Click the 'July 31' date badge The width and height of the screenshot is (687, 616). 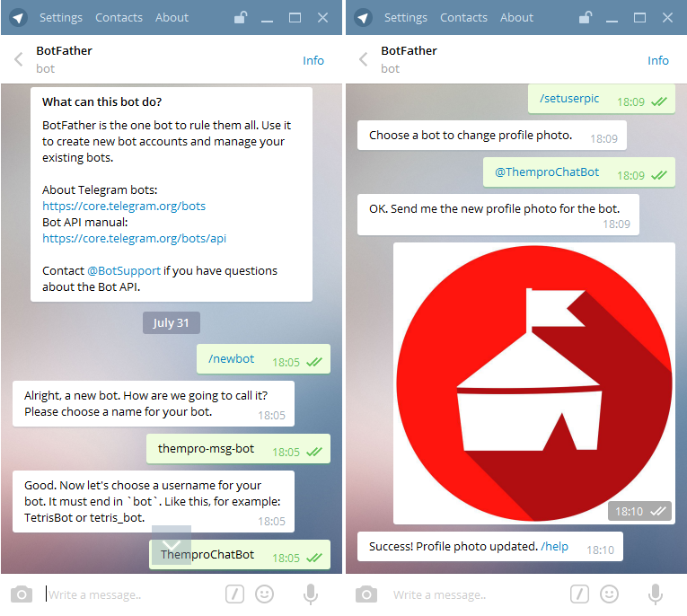tap(172, 323)
